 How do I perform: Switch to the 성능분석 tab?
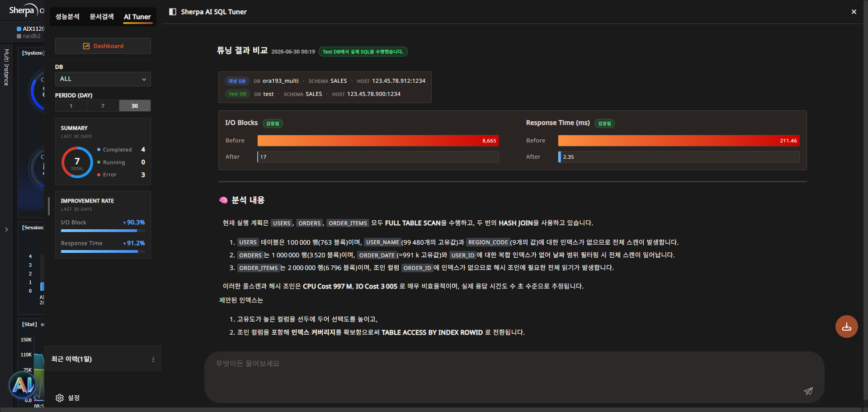click(x=67, y=17)
